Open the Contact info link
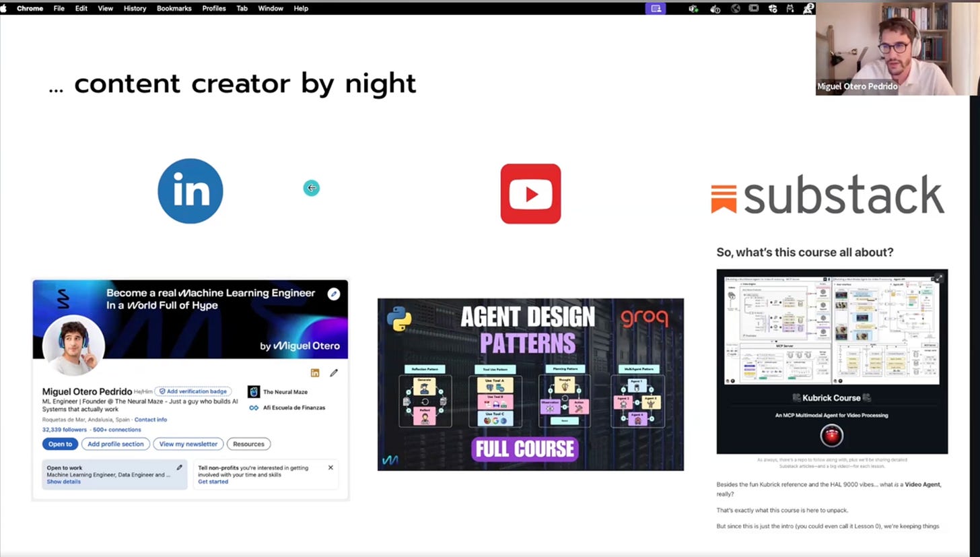This screenshot has height=557, width=980. pos(151,420)
